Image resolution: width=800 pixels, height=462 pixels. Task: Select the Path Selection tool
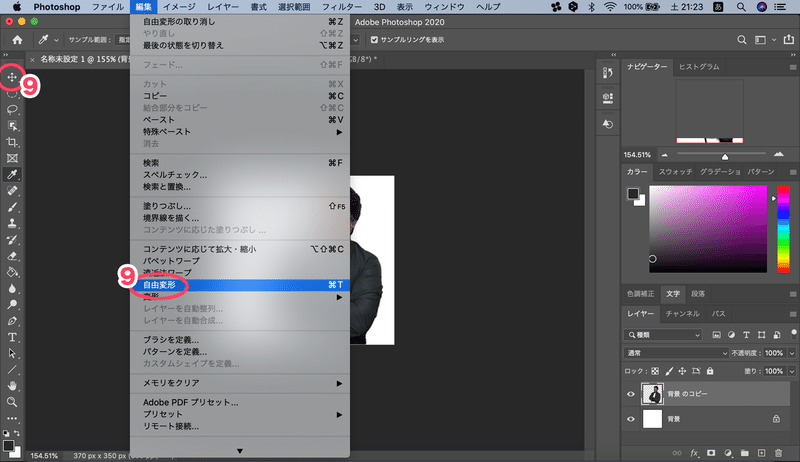pos(12,353)
